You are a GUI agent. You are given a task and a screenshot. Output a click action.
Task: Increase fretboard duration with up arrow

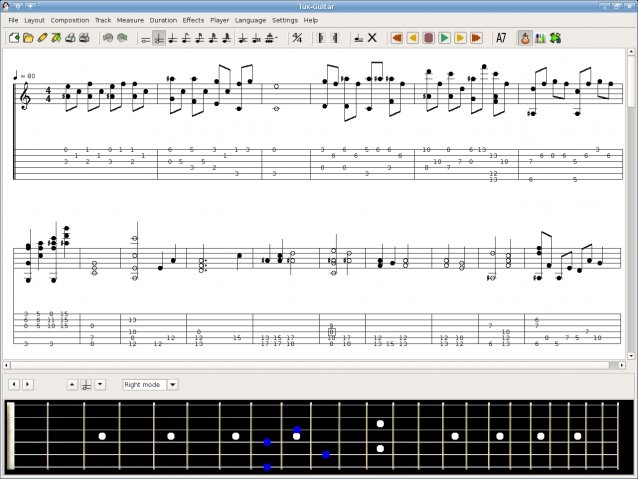72,384
